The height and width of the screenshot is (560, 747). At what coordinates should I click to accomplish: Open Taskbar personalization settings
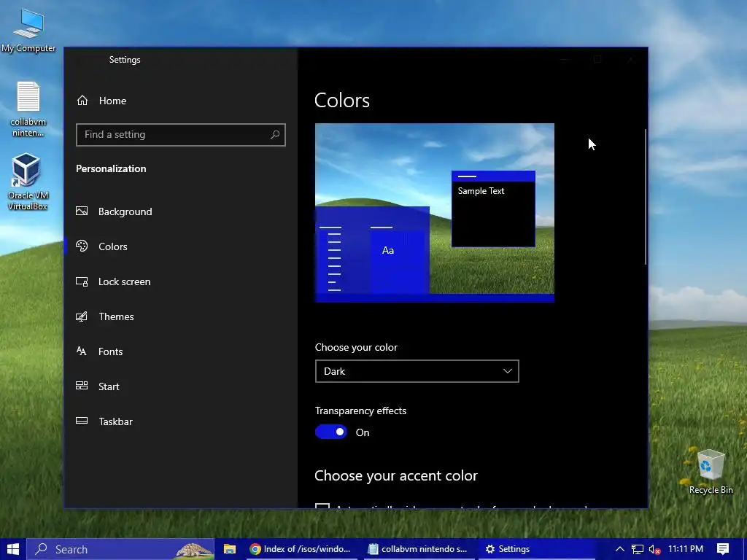click(x=181, y=421)
